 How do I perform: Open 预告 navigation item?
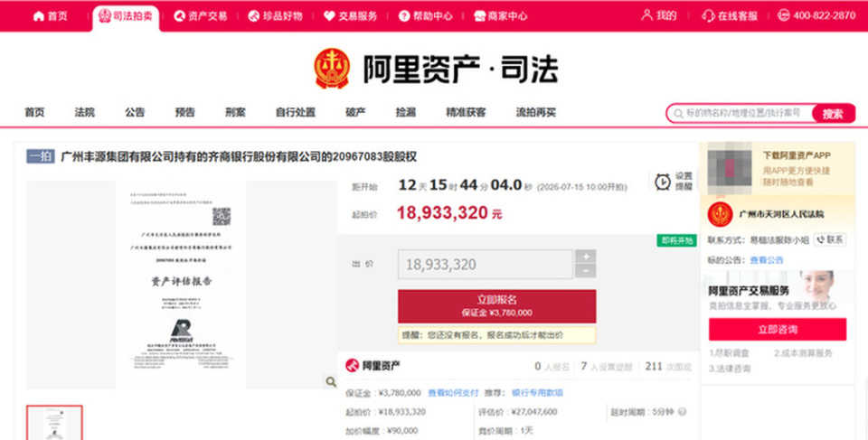pos(184,112)
